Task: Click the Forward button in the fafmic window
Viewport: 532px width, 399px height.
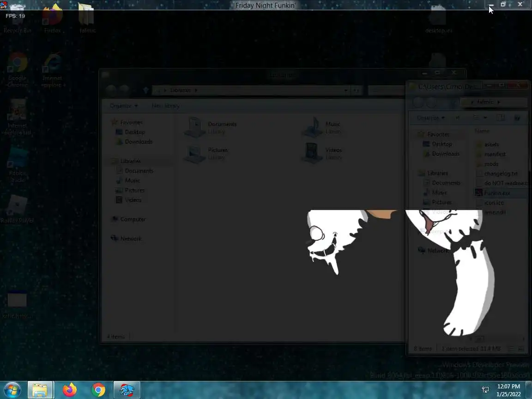Action: pos(432,102)
